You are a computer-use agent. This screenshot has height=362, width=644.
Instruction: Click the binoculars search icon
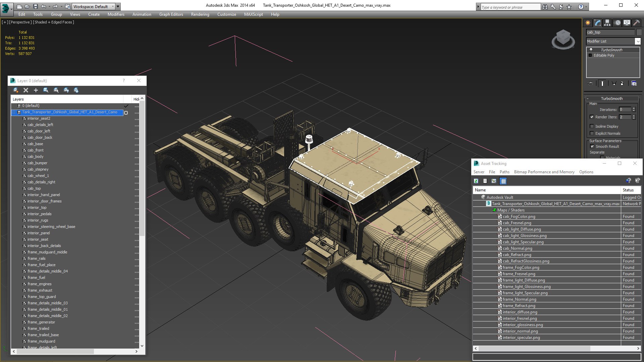[545, 7]
